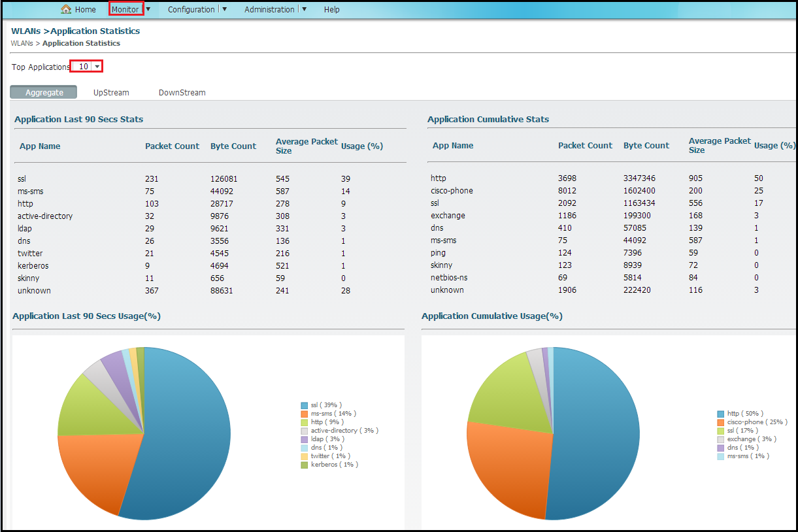
Task: Switch to the DownStream tab
Action: 182,93
